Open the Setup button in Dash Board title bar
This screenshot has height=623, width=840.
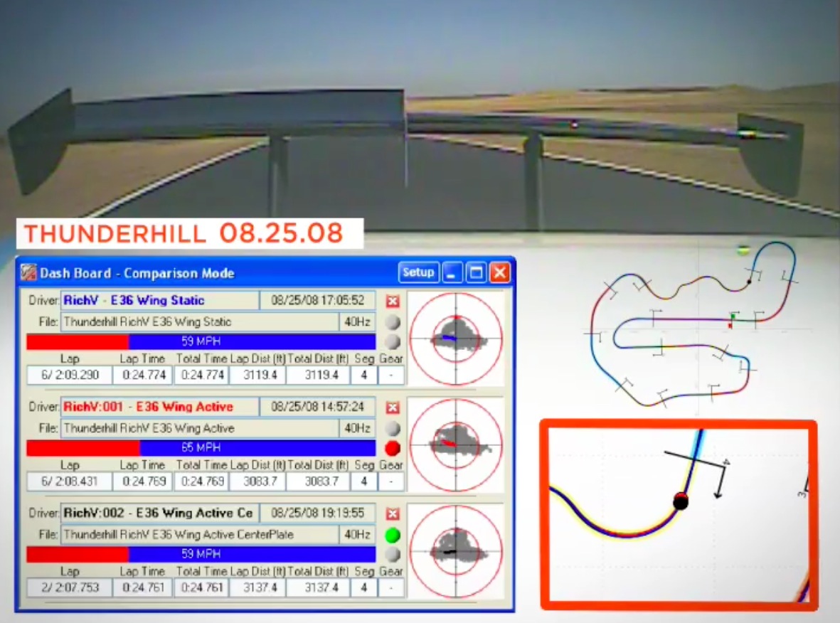pos(418,272)
